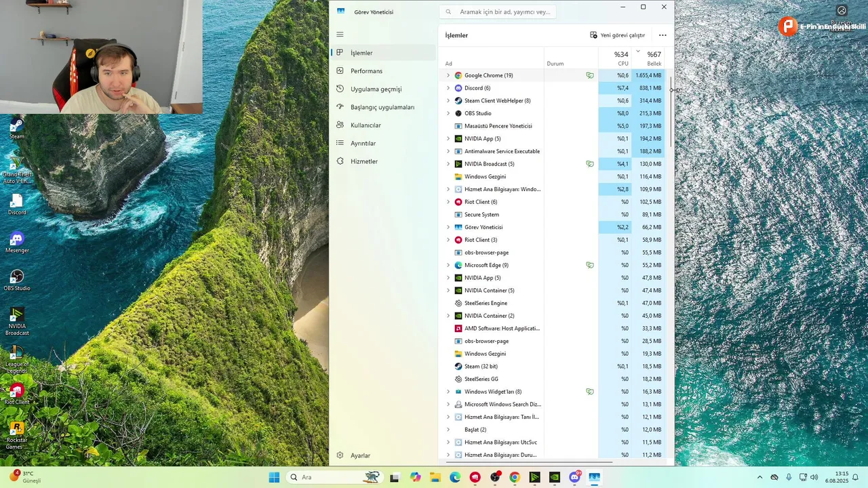Select the Secure System process row
This screenshot has height=488, width=868.
(x=553, y=214)
